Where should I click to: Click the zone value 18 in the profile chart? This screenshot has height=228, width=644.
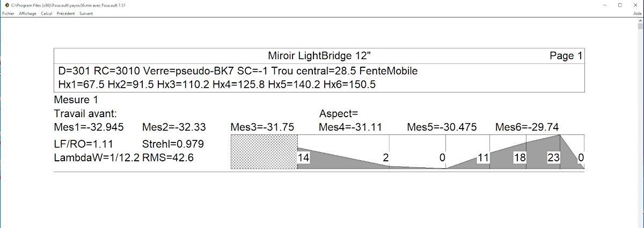click(x=519, y=158)
